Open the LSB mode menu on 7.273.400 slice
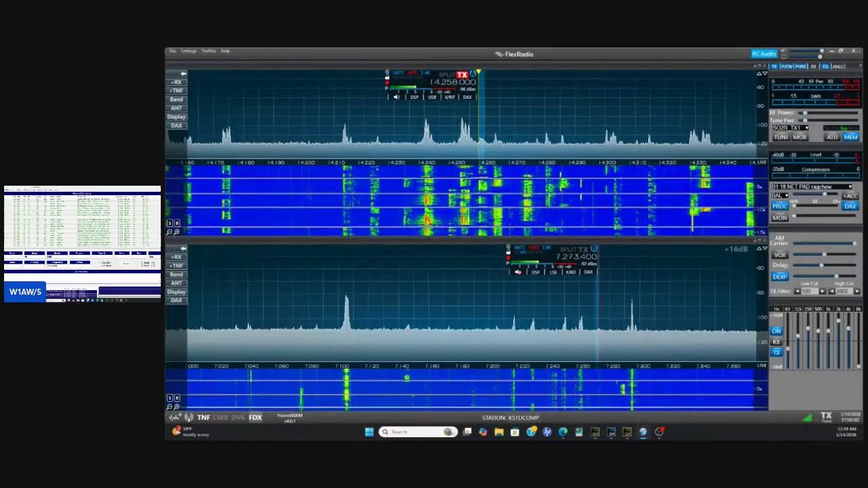 click(x=553, y=272)
